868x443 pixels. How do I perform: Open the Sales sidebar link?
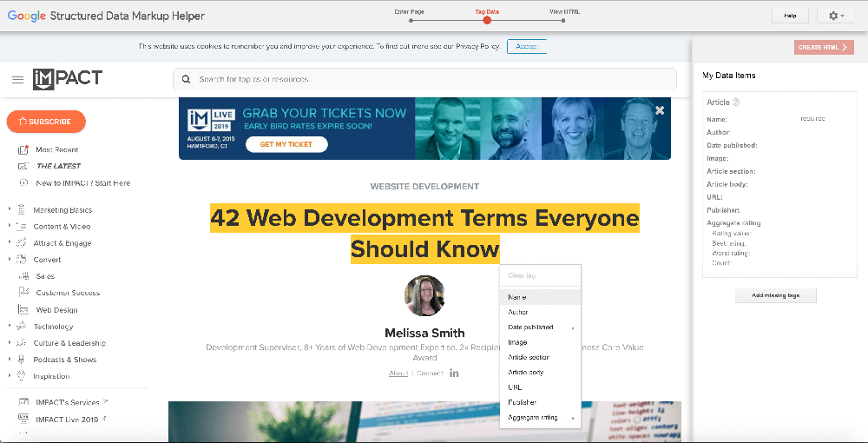point(45,276)
